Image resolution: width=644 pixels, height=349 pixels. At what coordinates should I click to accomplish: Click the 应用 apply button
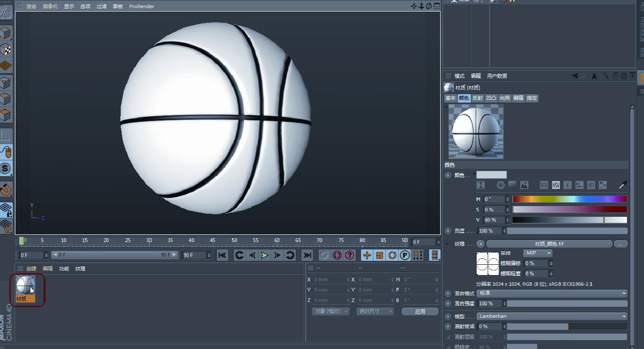pos(420,311)
